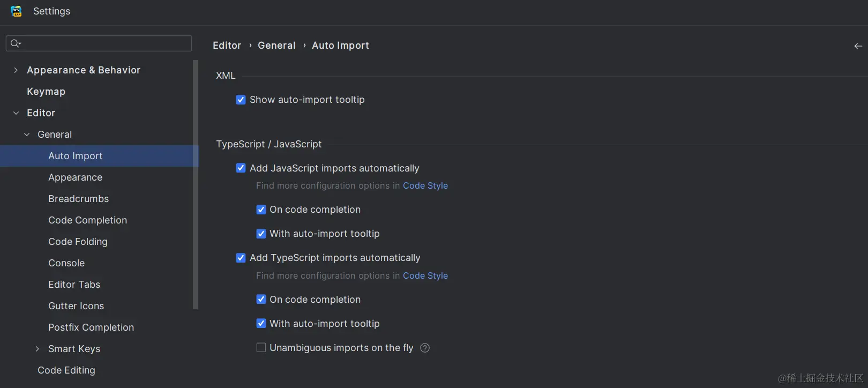Uncheck Add TypeScript imports automatically

[x=241, y=258]
